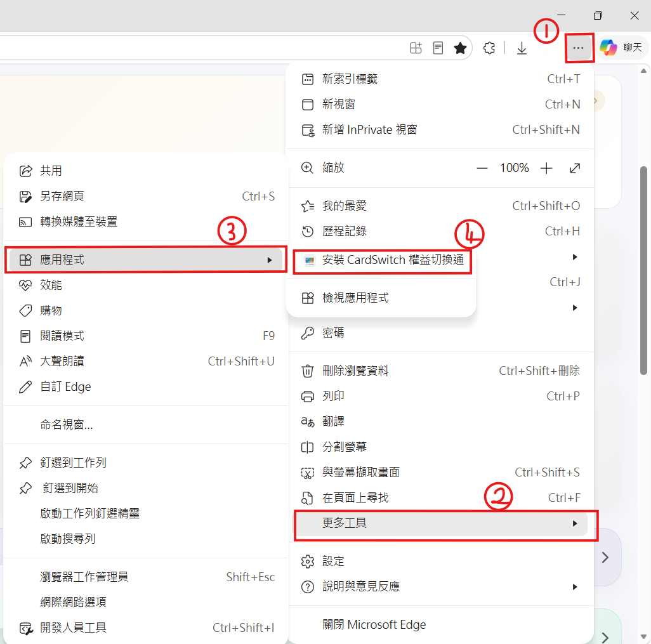This screenshot has height=644, width=651.
Task: Open the Extensions puzzle icon
Action: 489,48
